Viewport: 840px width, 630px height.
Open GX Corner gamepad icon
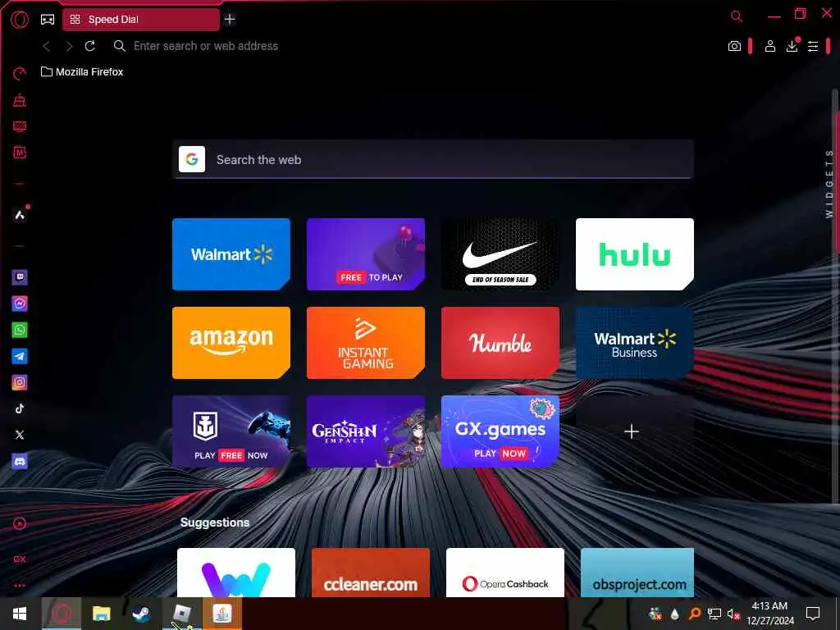(48, 20)
